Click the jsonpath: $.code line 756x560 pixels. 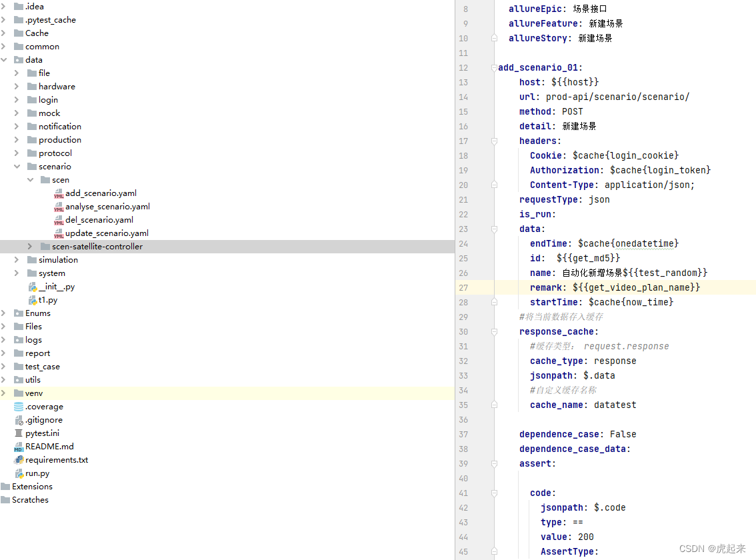coord(583,508)
